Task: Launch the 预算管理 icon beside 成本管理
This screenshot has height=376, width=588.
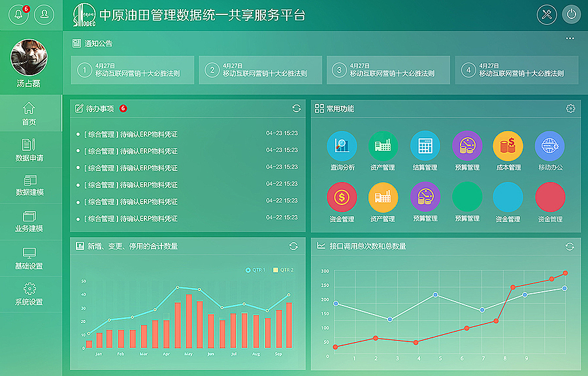Action: pos(467,146)
